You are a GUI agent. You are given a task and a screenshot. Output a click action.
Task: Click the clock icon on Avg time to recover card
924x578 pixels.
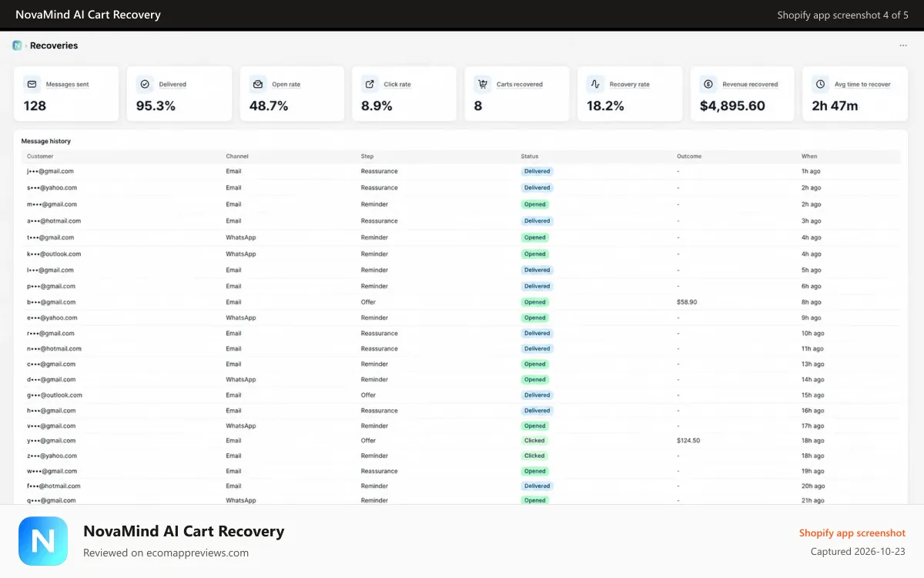pyautogui.click(x=820, y=84)
